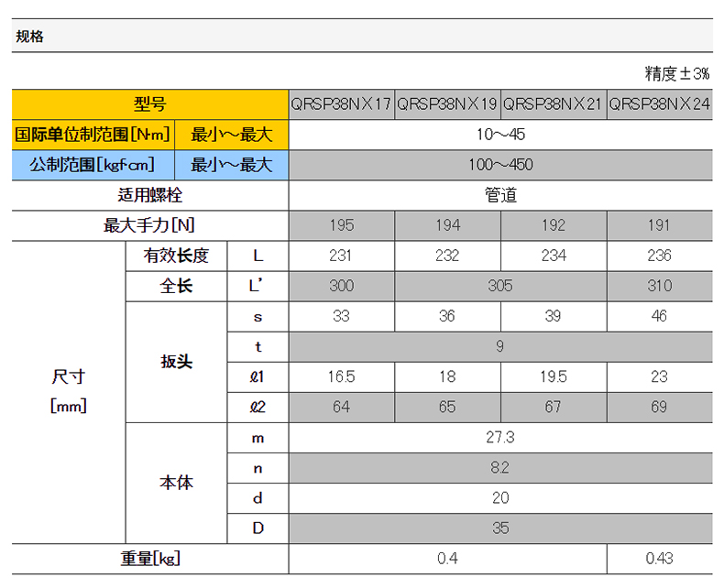This screenshot has height=588, width=724.
Task: Click effective length value 231
Action: tap(341, 256)
